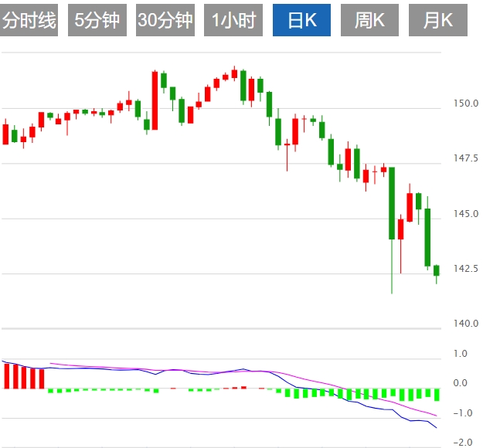Select the rightmost green candlestick
The width and height of the screenshot is (483, 448).
(x=437, y=270)
